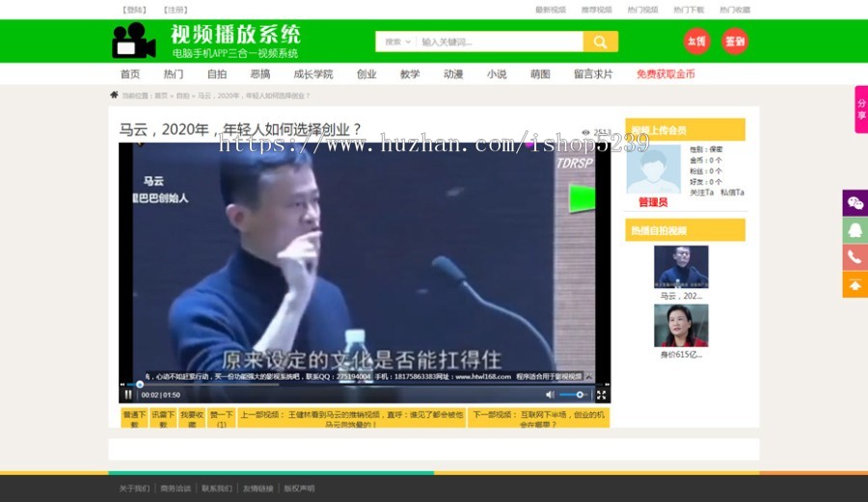This screenshot has height=502, width=868.
Task: Click the keyword search input field
Action: click(x=500, y=42)
